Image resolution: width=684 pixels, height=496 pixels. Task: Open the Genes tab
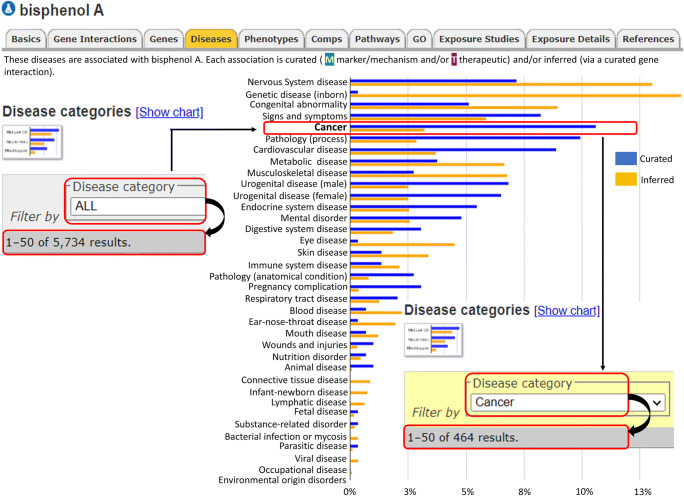[164, 39]
